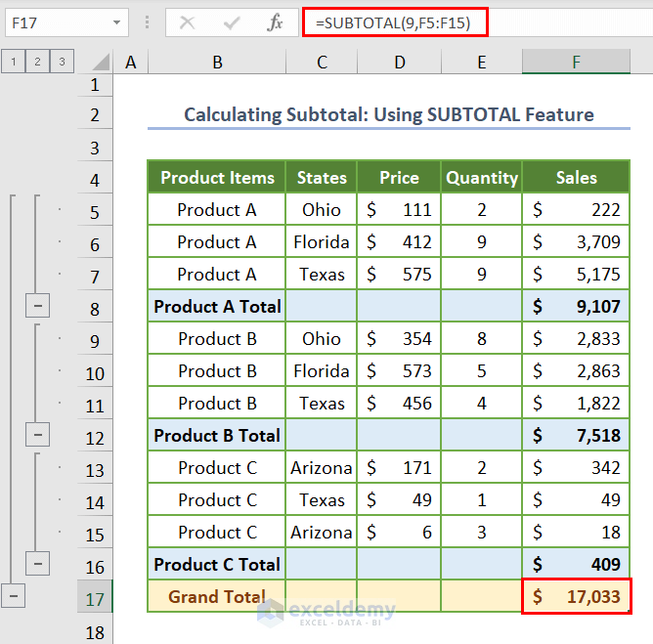Open the Name Box dropdown arrow
653x644 pixels.
(x=117, y=22)
